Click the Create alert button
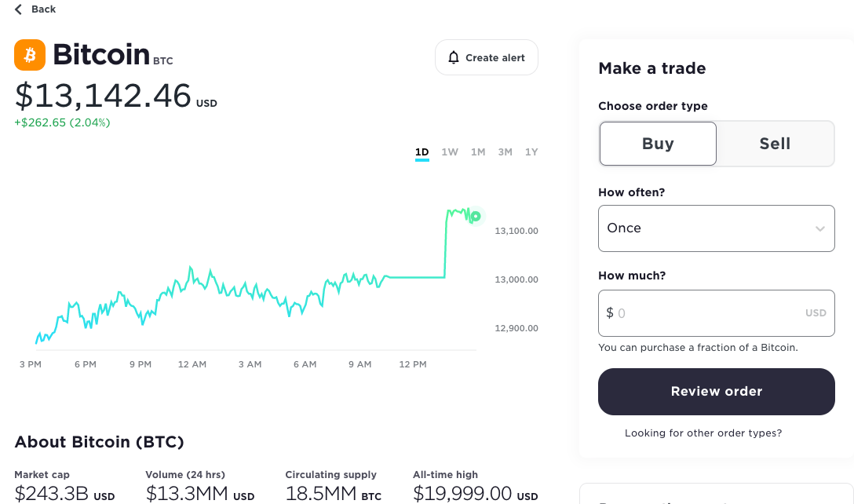This screenshot has height=504, width=854. 487,57
